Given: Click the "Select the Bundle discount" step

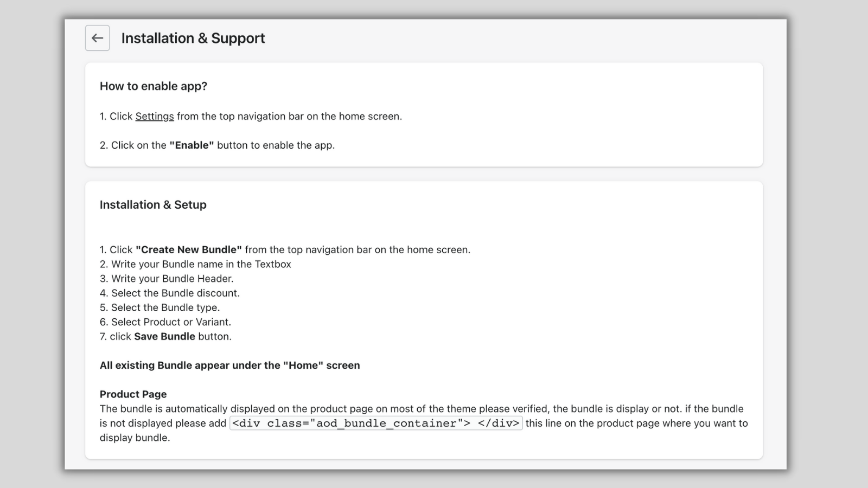Looking at the screenshot, I should (x=175, y=293).
